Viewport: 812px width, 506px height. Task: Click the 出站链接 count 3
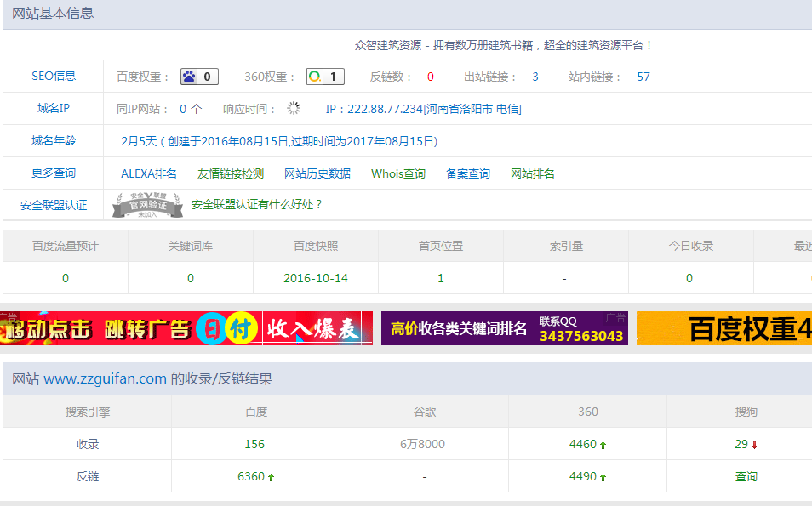click(535, 77)
